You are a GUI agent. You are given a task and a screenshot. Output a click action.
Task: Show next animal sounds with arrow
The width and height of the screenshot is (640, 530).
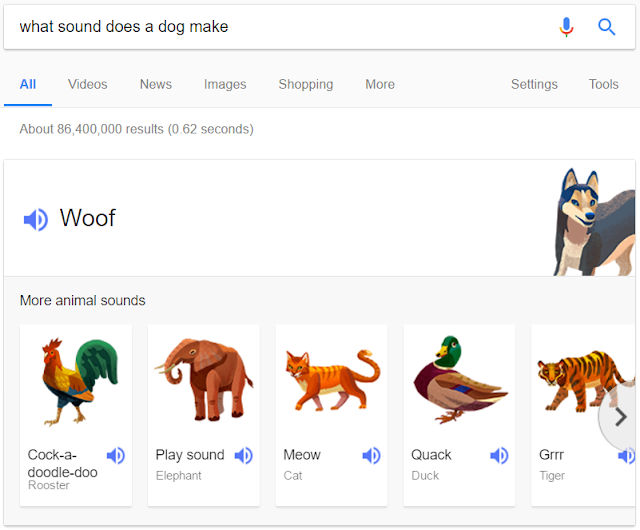click(620, 417)
